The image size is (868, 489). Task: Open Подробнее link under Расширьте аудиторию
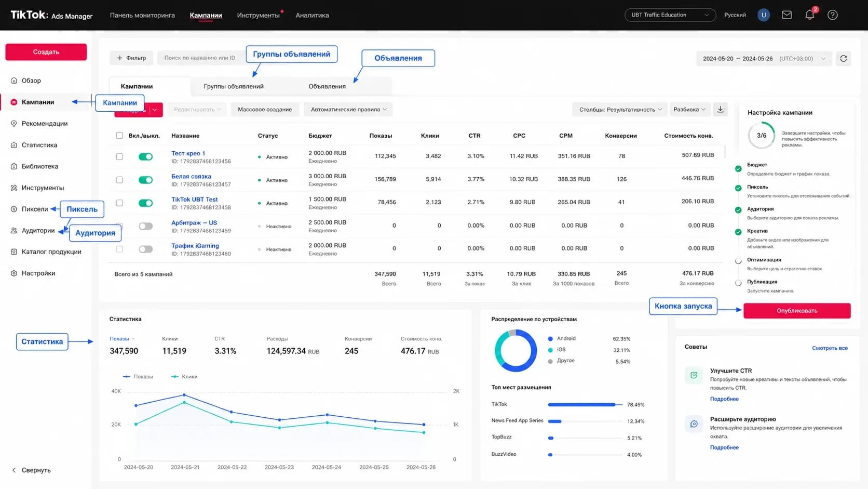pyautogui.click(x=724, y=447)
